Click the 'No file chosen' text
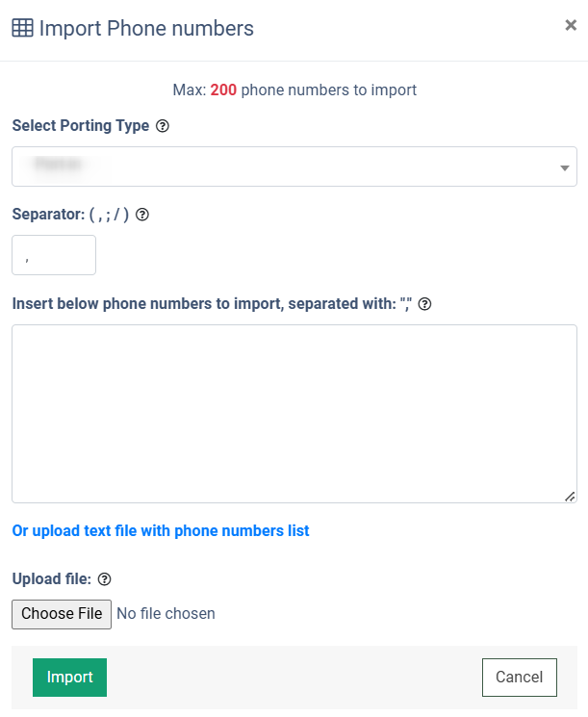 (166, 614)
